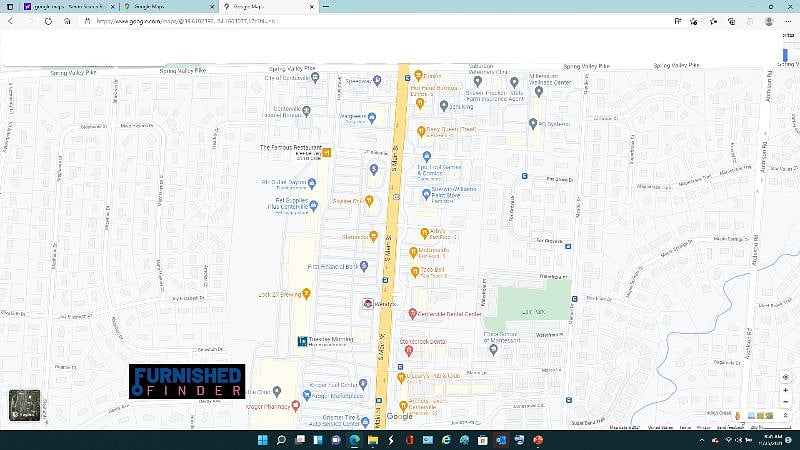Open the Windows Start menu

[263, 440]
